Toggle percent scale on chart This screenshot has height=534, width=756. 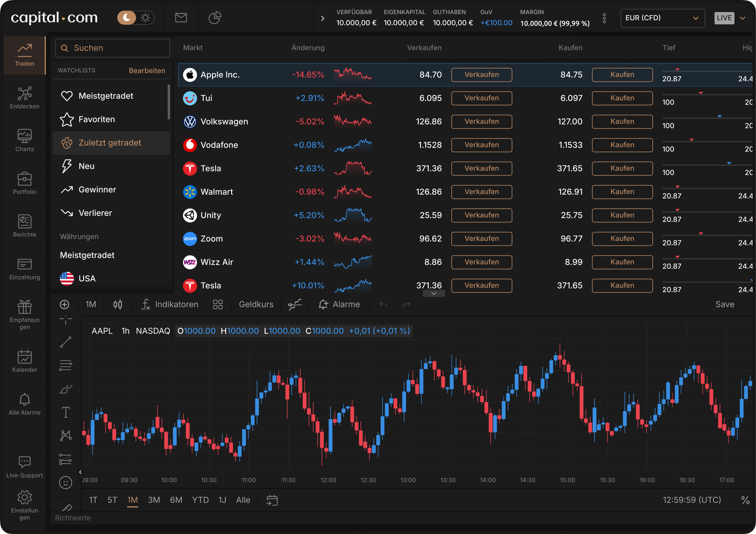[745, 500]
